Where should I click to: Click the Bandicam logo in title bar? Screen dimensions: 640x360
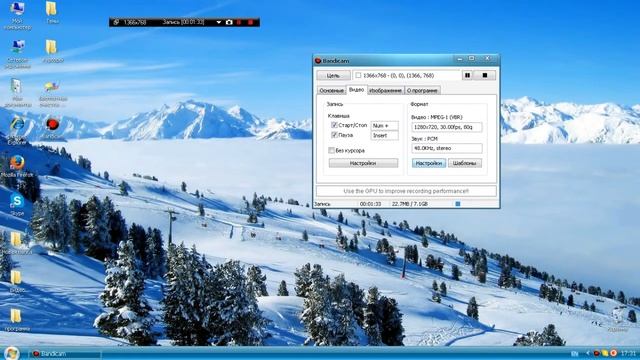(318, 61)
